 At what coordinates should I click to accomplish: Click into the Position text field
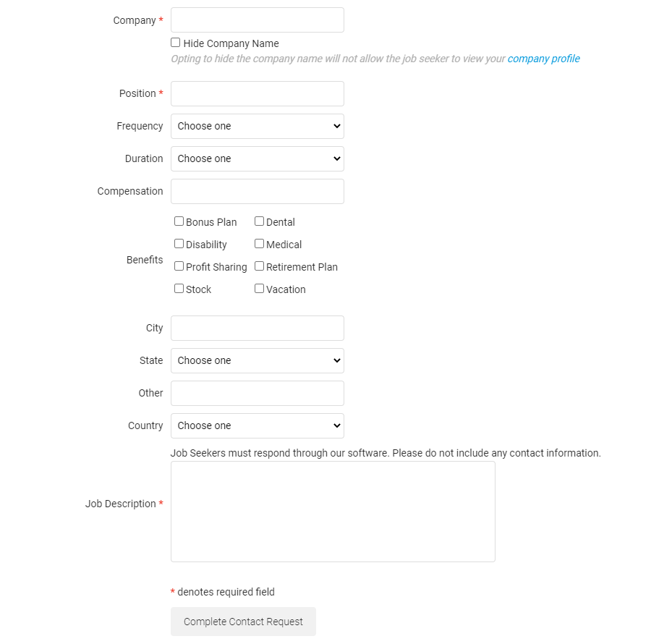pos(257,93)
